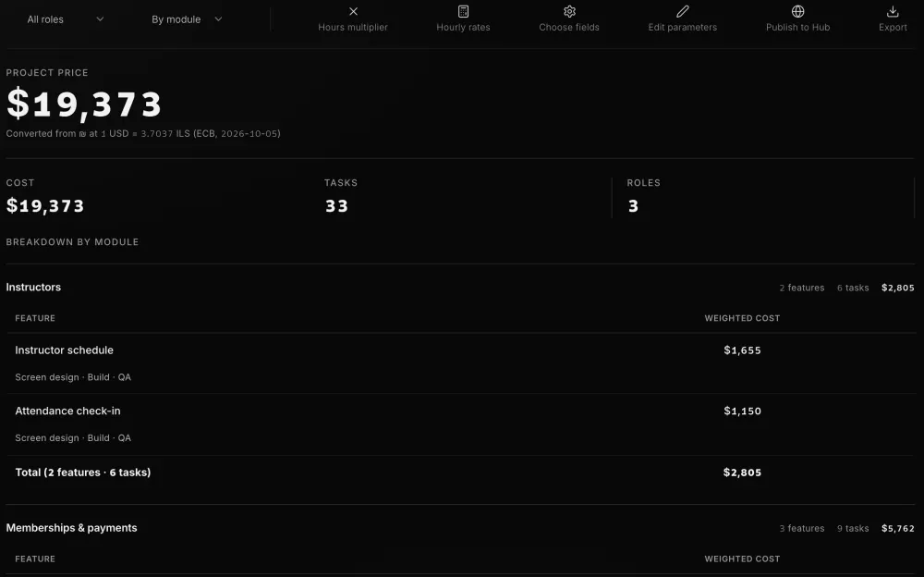Viewport: 924px width, 577px height.
Task: Click the $1,150 weighted cost value
Action: (743, 411)
